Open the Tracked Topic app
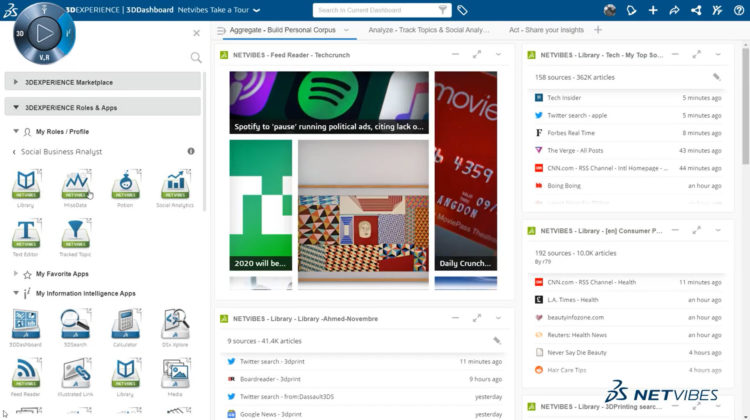750x420 pixels. tap(75, 237)
